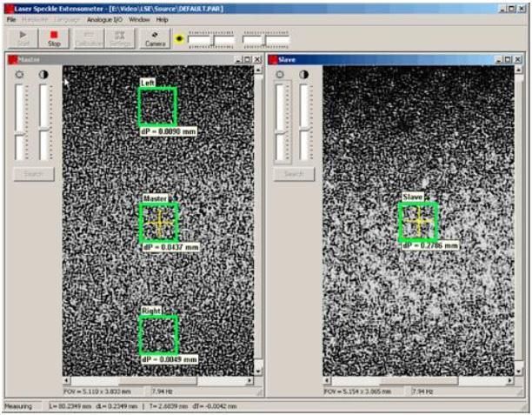Click Master window horizontal scrollbar left arrow
Screen dimensions: 532x415
[x=66, y=381]
